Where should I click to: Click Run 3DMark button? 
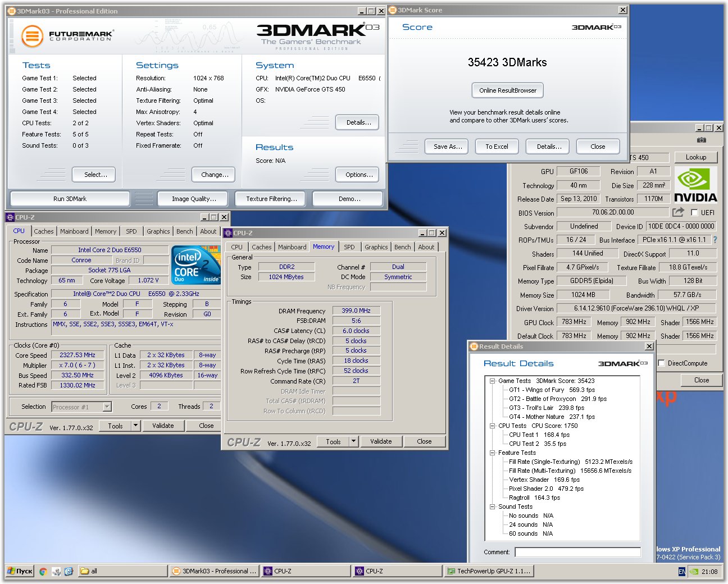pos(70,199)
